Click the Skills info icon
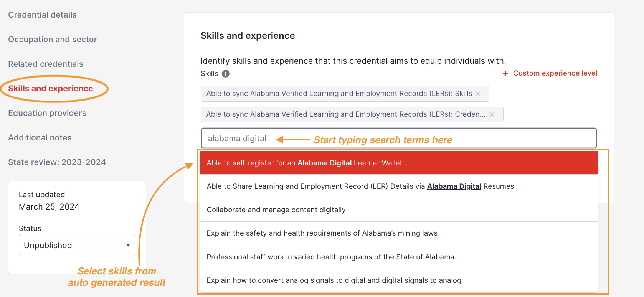The height and width of the screenshot is (297, 644). click(x=226, y=74)
